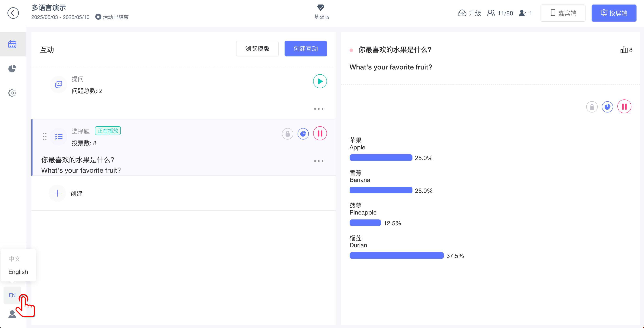Click the 苹果 Apple result bar
Screen dimensions: 644x328
coord(381,157)
